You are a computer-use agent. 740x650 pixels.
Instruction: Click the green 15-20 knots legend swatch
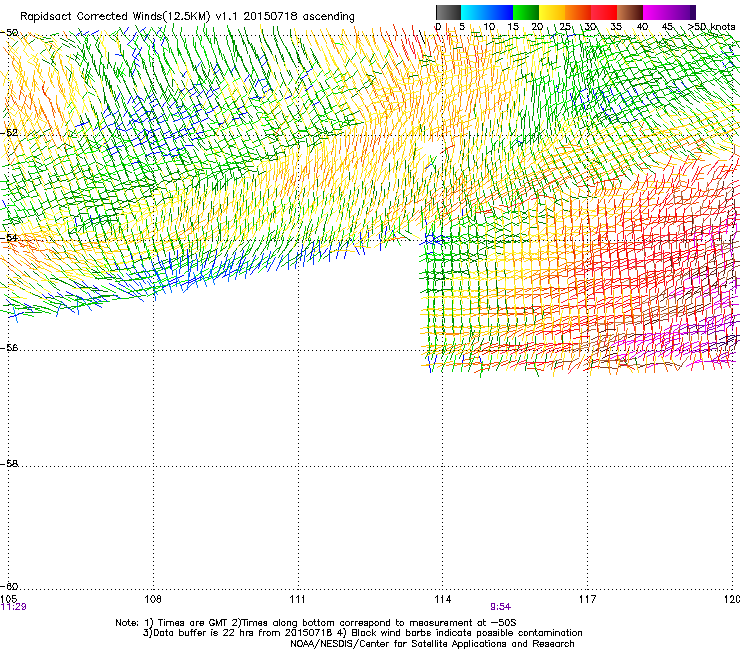tap(526, 12)
